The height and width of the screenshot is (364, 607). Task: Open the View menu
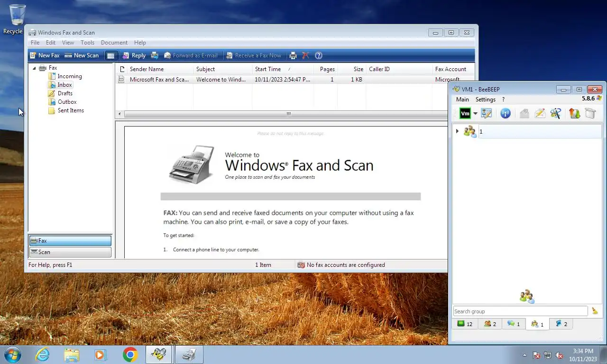(x=68, y=43)
